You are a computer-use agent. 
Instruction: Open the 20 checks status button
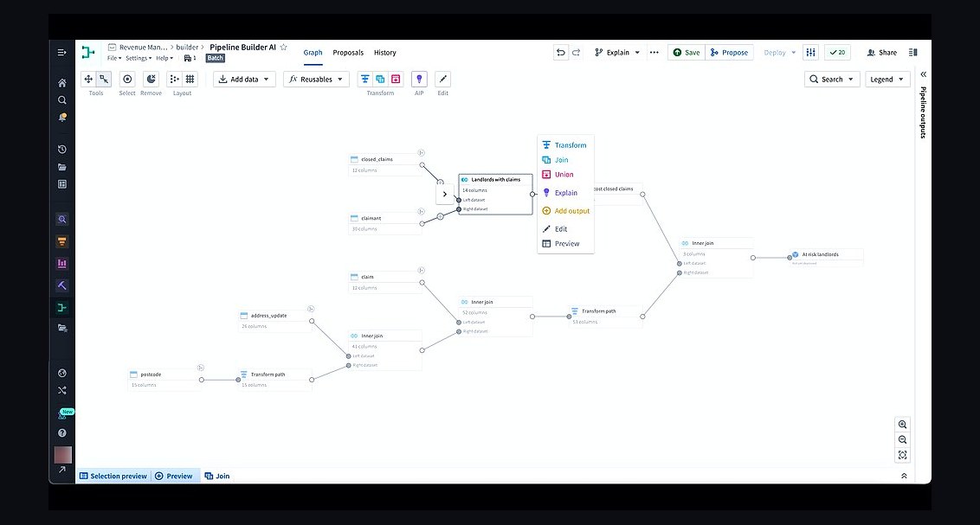point(837,53)
